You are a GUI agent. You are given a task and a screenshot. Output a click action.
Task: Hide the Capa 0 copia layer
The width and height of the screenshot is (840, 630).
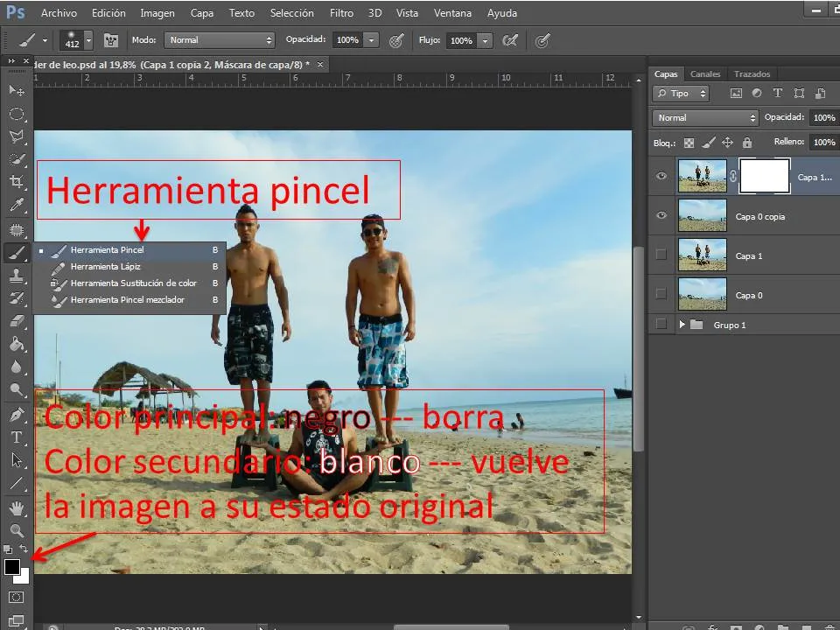coord(661,215)
